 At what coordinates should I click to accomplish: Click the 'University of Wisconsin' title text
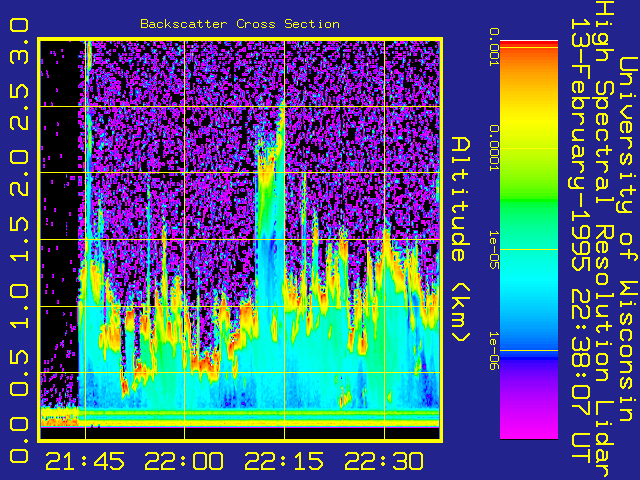[628, 239]
